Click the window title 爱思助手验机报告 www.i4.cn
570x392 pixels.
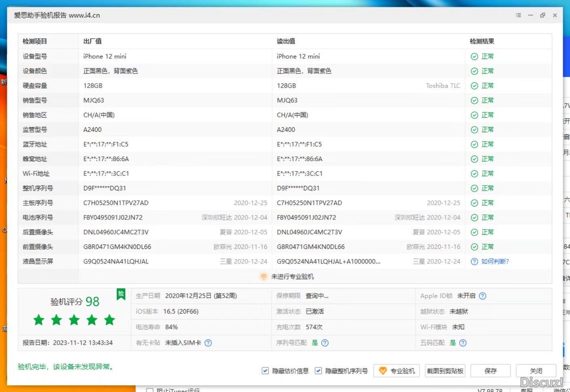click(57, 15)
